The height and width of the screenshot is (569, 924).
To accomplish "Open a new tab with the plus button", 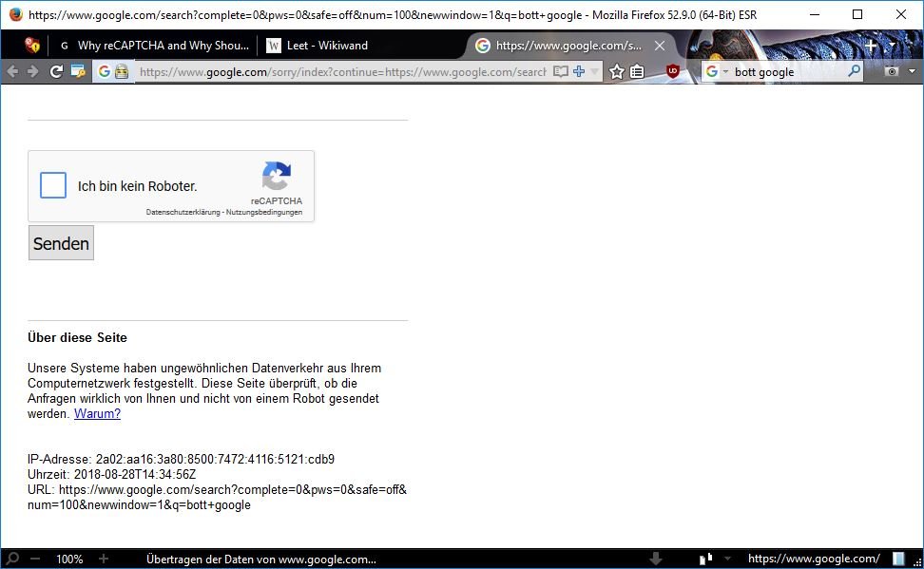I will [x=872, y=46].
